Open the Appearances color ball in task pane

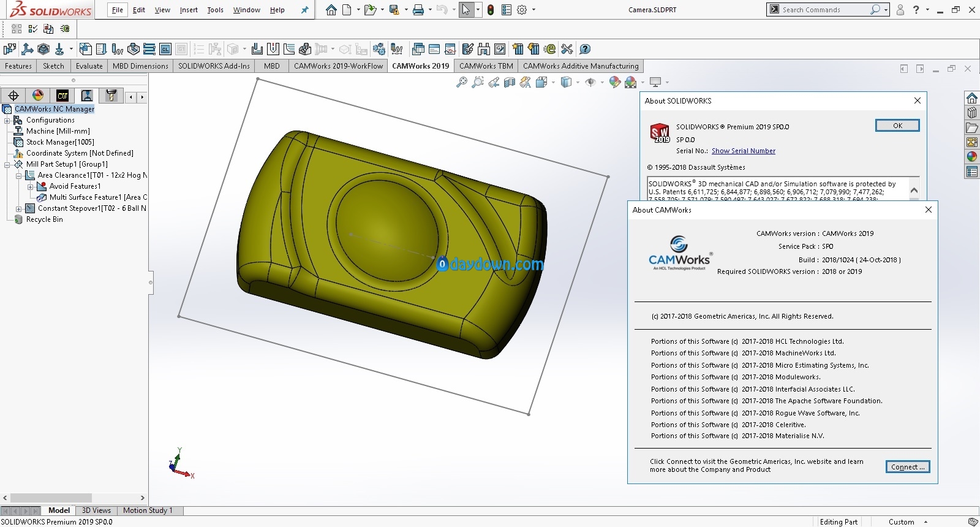click(971, 156)
